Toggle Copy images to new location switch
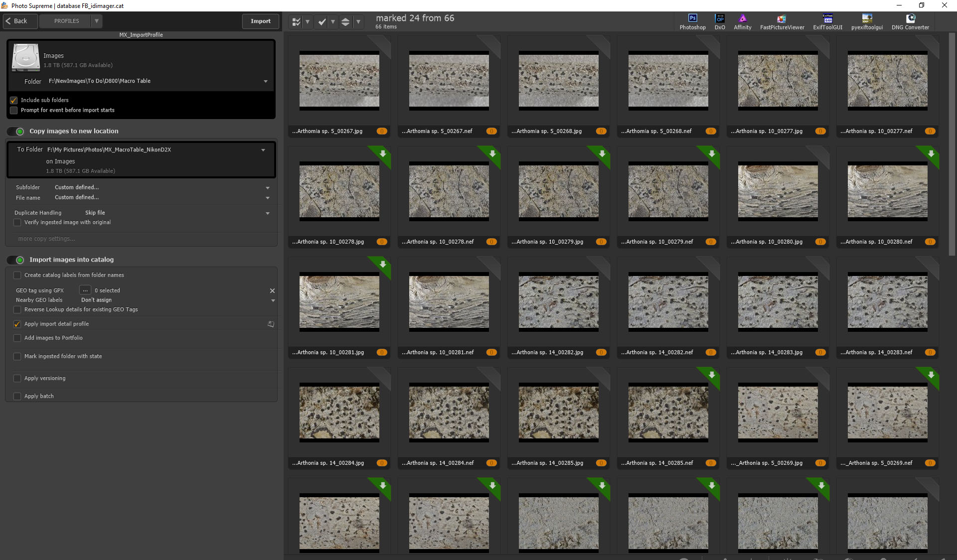Screen dimensions: 957x560 click(x=16, y=132)
